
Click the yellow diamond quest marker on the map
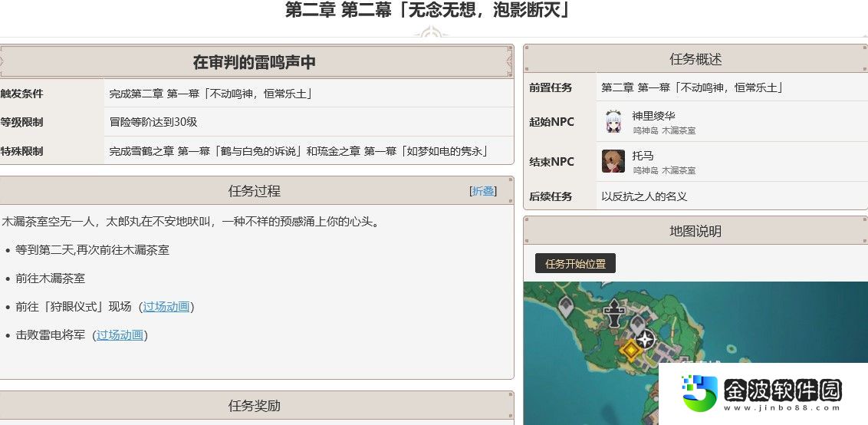tap(630, 350)
